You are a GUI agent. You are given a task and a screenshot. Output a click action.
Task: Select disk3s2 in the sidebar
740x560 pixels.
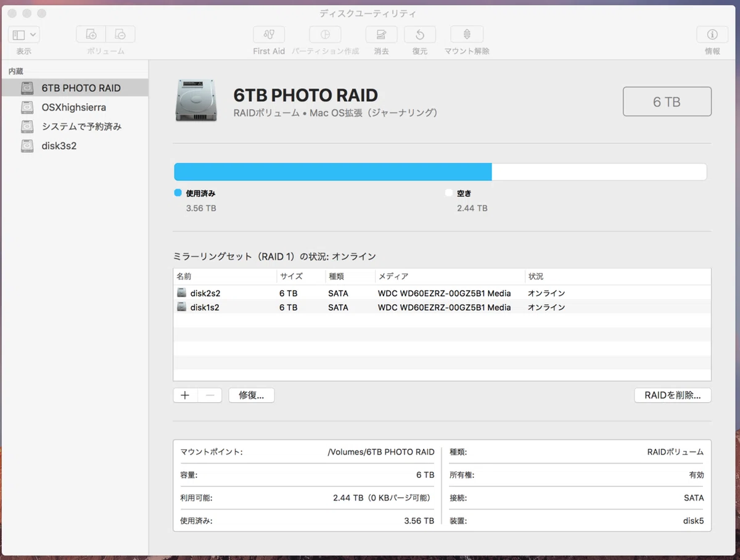point(75,146)
